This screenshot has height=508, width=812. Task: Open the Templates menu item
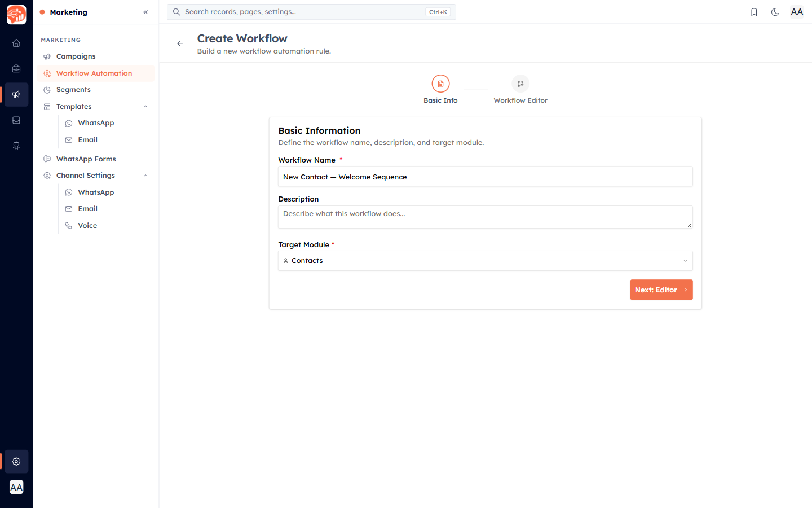coord(96,107)
